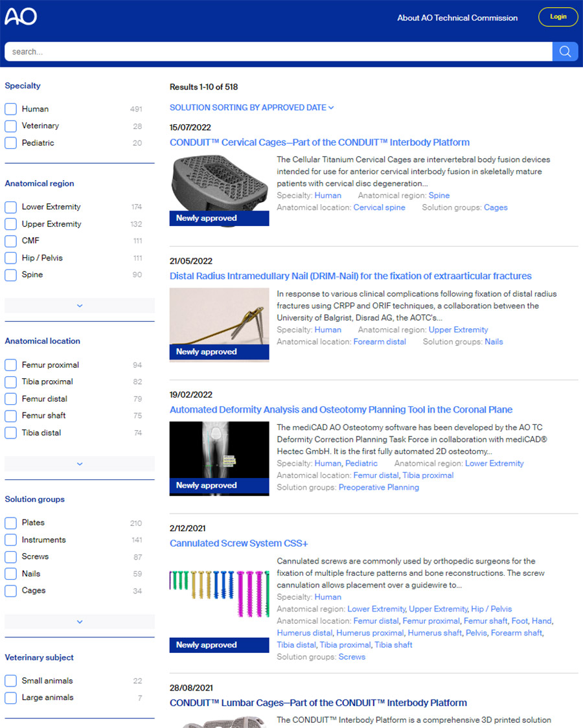The image size is (583, 728).
Task: Show more Solution groups options
Action: [80, 622]
